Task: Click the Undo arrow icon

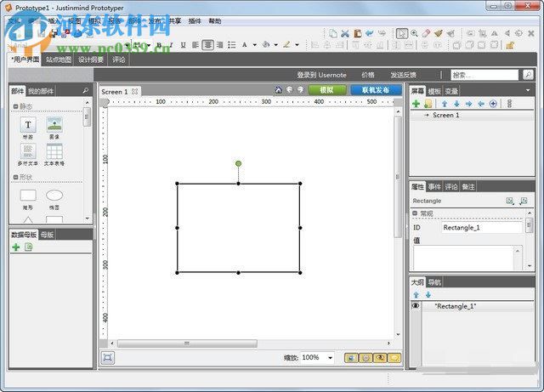Action: coord(370,33)
